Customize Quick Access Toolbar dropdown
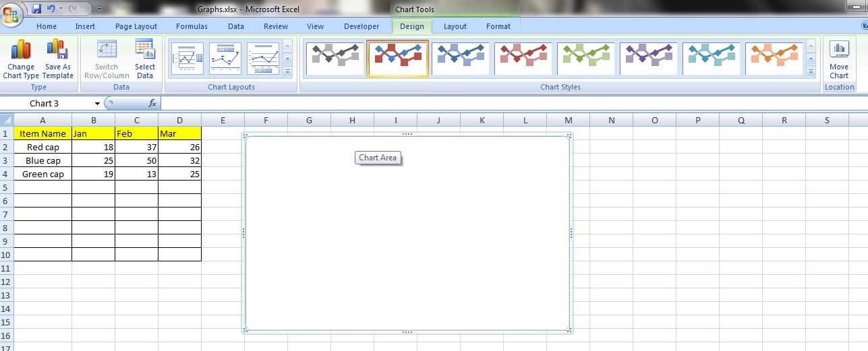The width and height of the screenshot is (868, 351). coord(100,9)
